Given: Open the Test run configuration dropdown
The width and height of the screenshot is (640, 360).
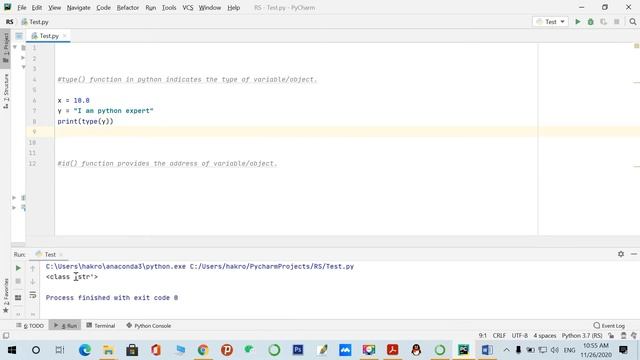Looking at the screenshot, I should pyautogui.click(x=550, y=22).
